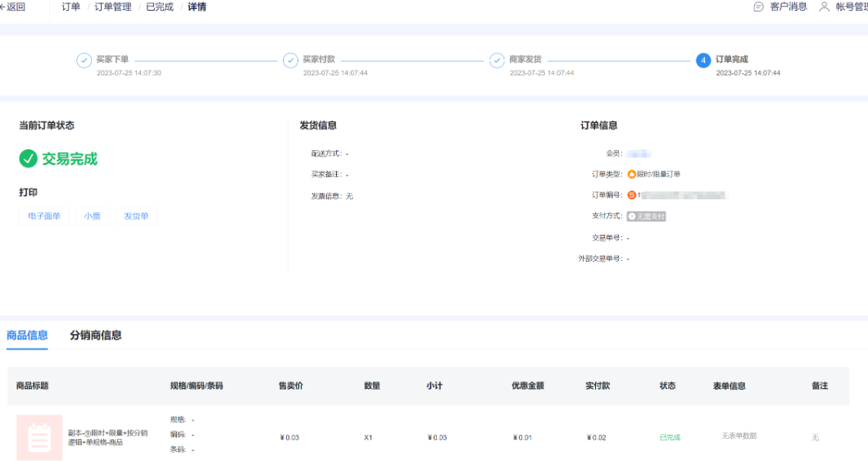The height and width of the screenshot is (461, 868).
Task: Navigate to 订单管理 breadcrumb
Action: point(113,7)
